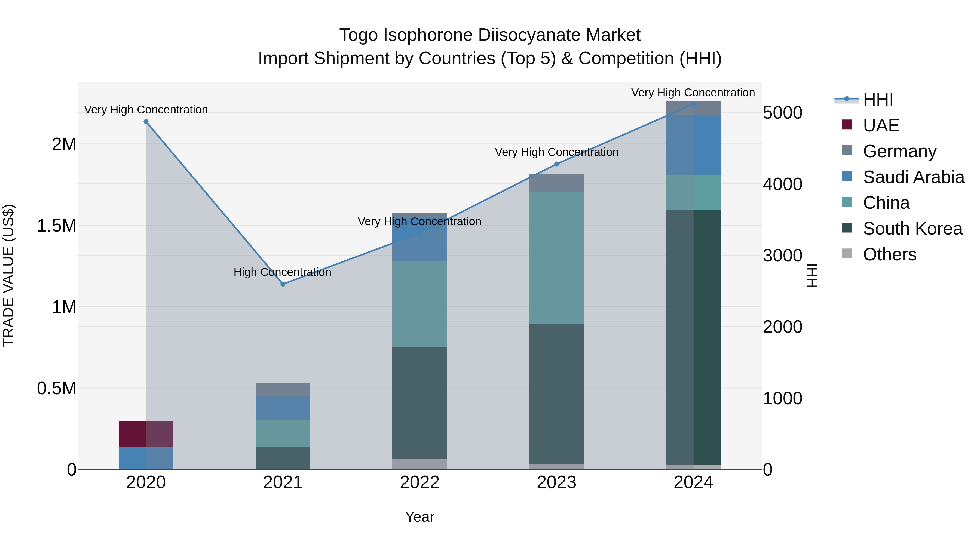
Task: Click the 2022 x-axis tick label
Action: click(419, 482)
